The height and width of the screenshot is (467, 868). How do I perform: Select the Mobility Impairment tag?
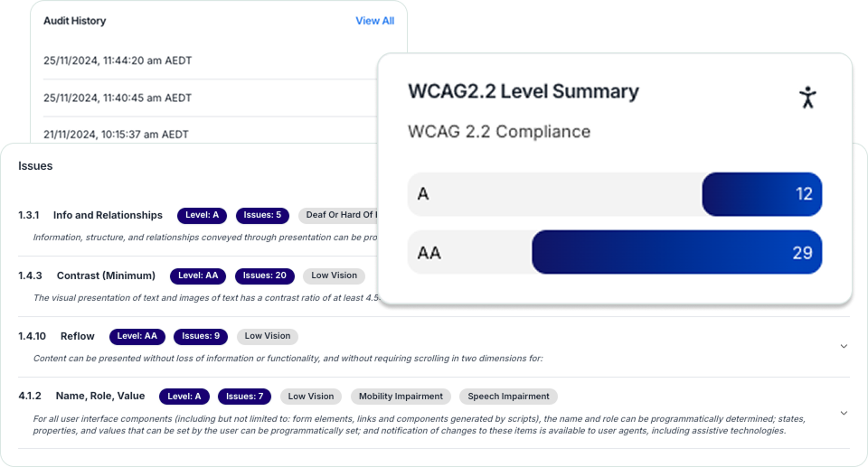pyautogui.click(x=401, y=397)
